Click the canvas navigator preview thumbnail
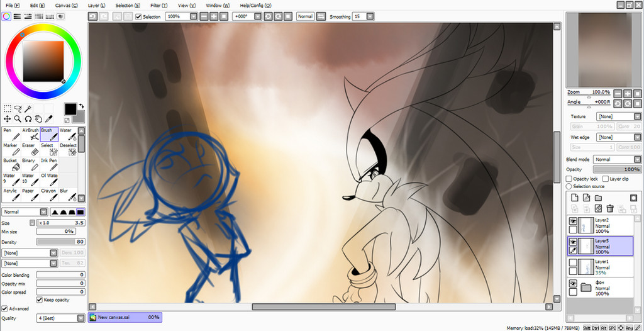 click(603, 49)
